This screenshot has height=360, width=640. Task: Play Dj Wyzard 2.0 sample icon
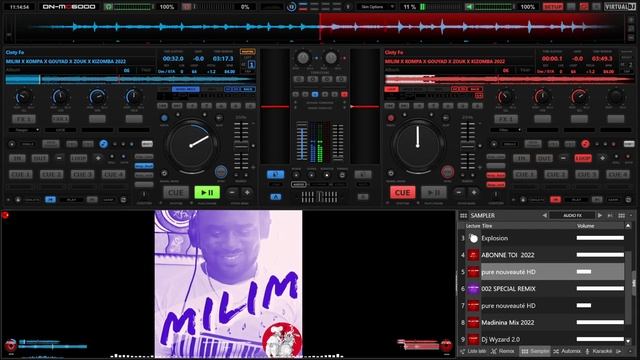[x=473, y=339]
